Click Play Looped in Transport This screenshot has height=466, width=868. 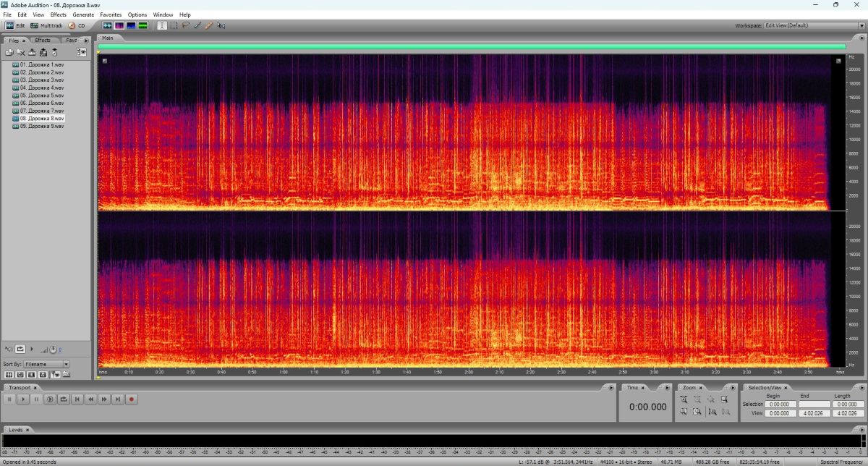[x=64, y=399]
